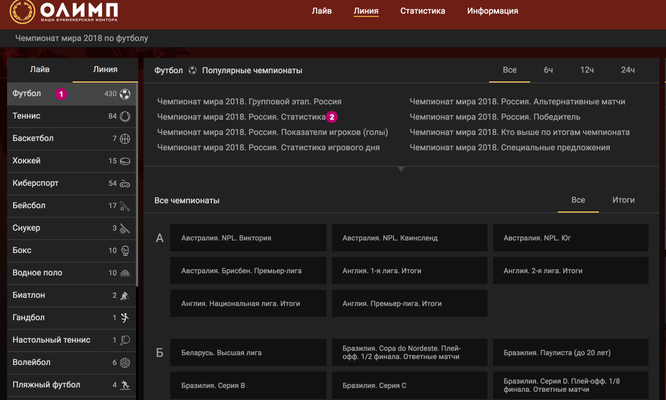Open esports via the gamepad icon
Screen dimensions: 666x400
coord(125,184)
